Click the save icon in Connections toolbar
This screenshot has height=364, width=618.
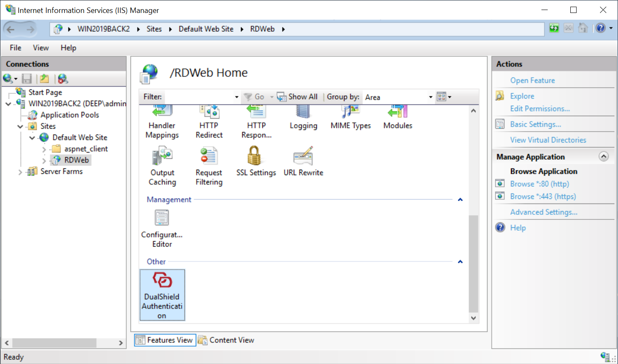(x=27, y=79)
